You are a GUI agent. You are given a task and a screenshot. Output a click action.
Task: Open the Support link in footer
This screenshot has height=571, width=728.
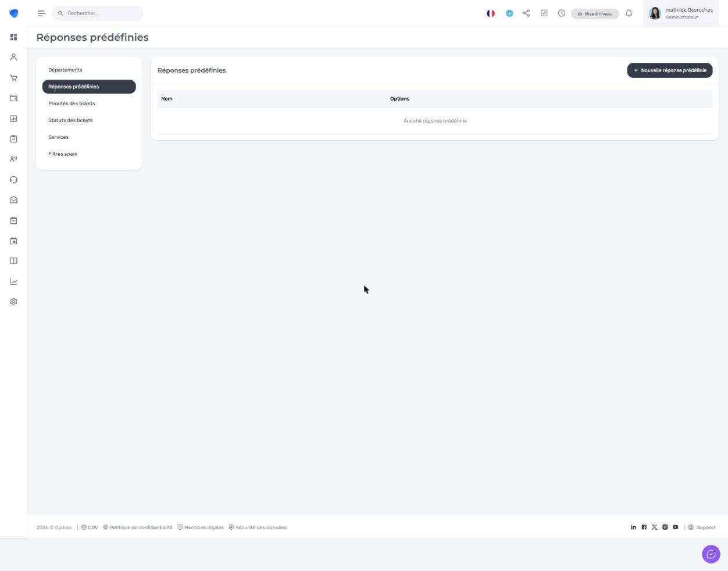tap(702, 527)
